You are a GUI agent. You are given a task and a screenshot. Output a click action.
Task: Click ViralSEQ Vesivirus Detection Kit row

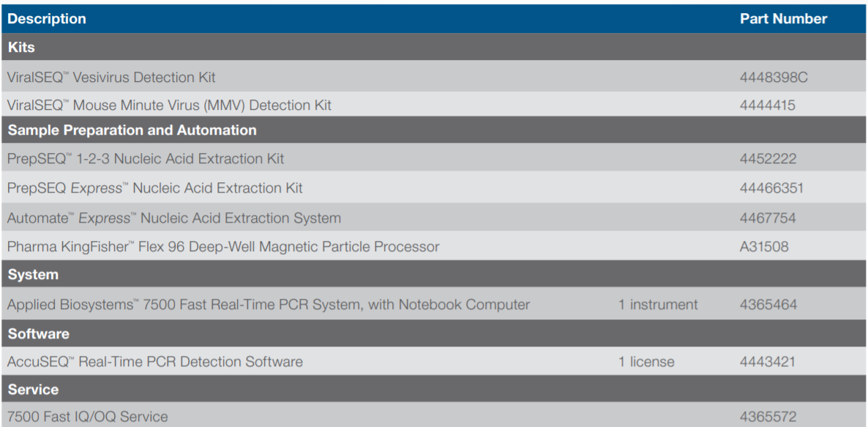(111, 77)
